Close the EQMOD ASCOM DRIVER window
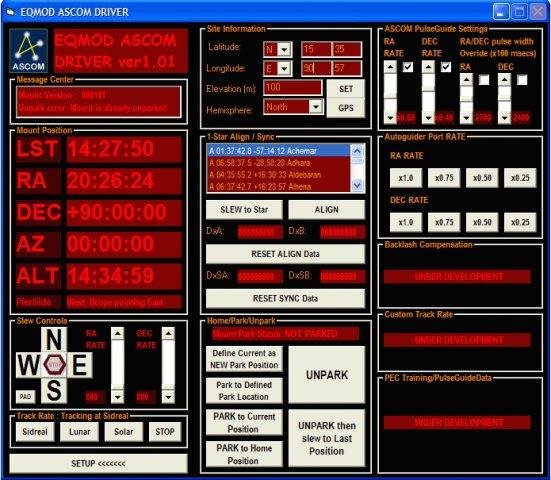The height and width of the screenshot is (480, 551). (538, 12)
